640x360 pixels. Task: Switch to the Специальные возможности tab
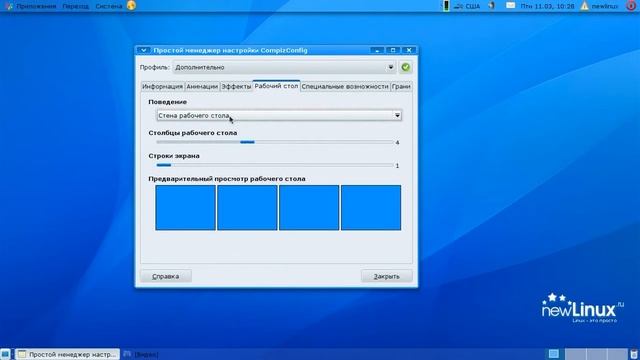(x=345, y=87)
